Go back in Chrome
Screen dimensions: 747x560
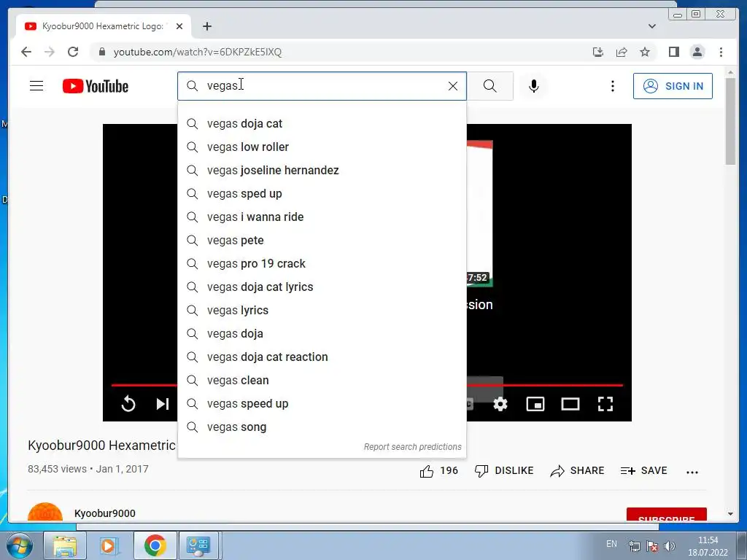click(x=26, y=52)
